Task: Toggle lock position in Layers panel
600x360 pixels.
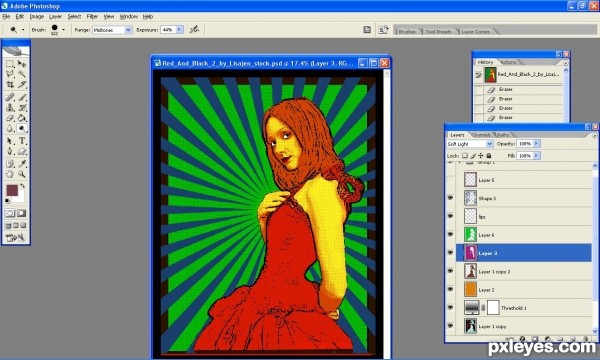Action: pos(481,156)
